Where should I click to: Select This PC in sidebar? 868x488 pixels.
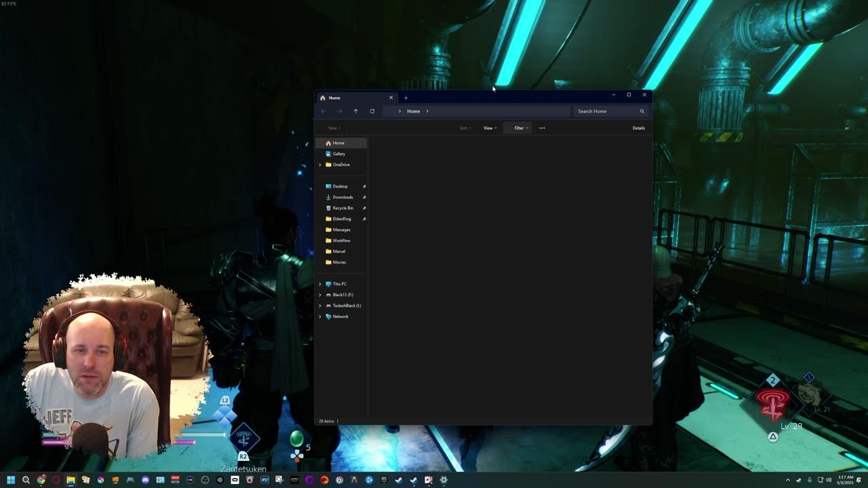pyautogui.click(x=336, y=284)
